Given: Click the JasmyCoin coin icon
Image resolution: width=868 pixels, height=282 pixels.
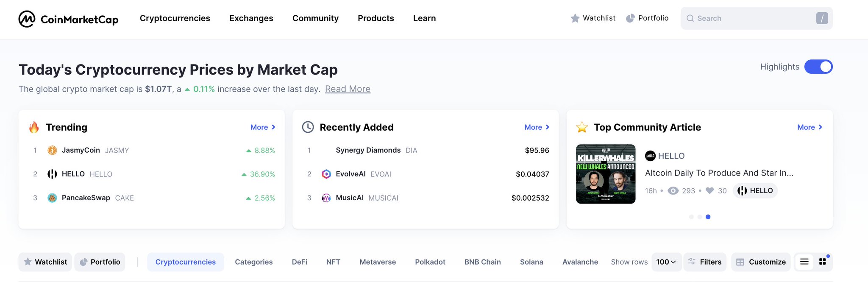Looking at the screenshot, I should 52,150.
